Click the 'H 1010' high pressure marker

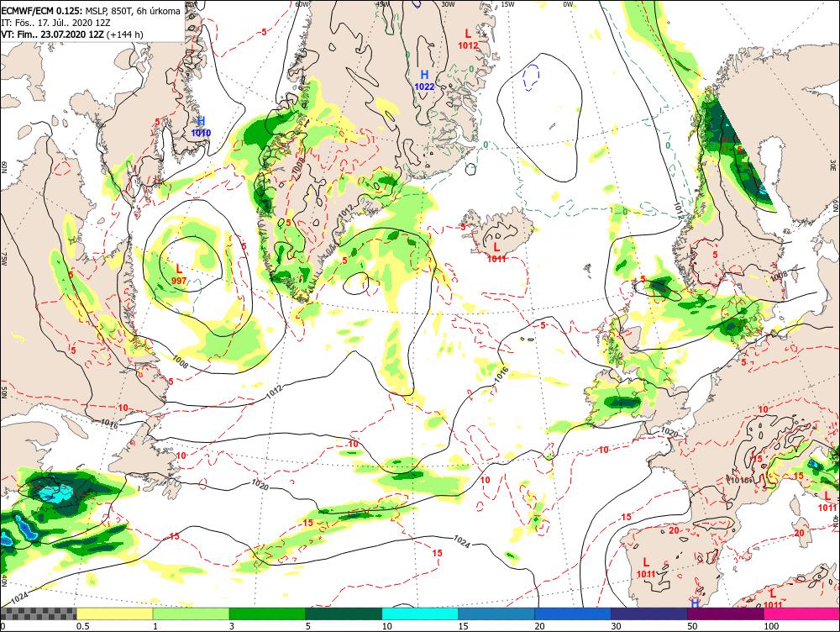pyautogui.click(x=201, y=127)
